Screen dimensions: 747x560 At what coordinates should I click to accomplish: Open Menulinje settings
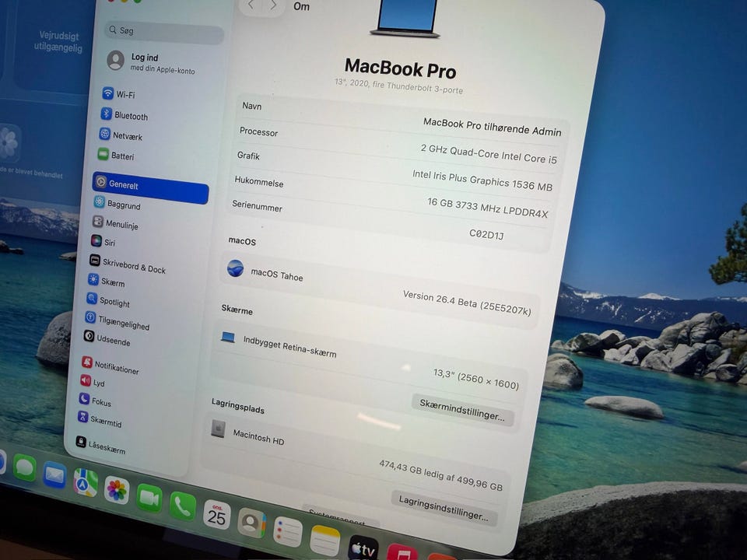(x=115, y=223)
